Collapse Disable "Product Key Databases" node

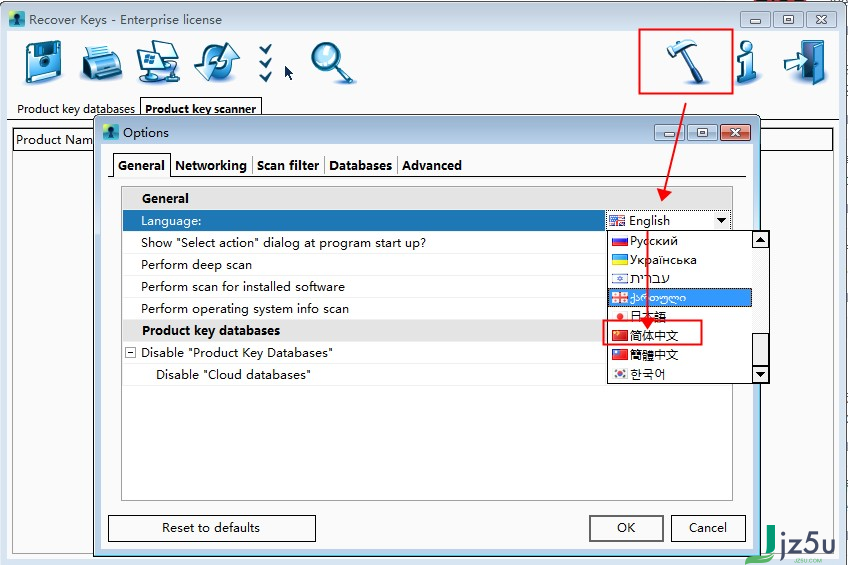[130, 353]
